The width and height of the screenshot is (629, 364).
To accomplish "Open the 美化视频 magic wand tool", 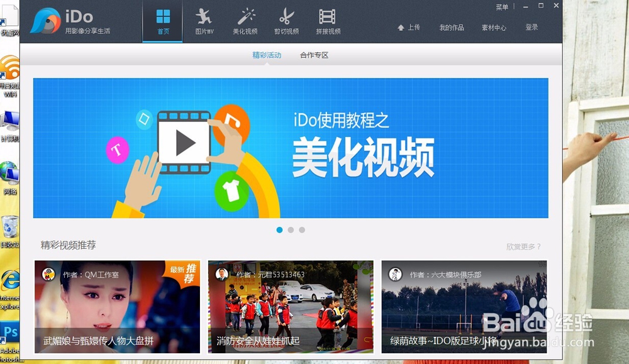I will (x=245, y=21).
